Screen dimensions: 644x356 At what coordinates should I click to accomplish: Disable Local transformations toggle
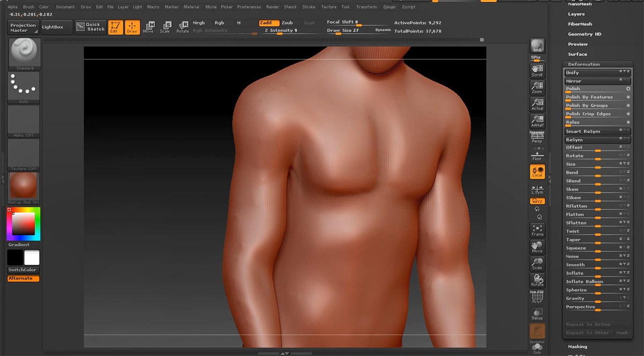(537, 171)
